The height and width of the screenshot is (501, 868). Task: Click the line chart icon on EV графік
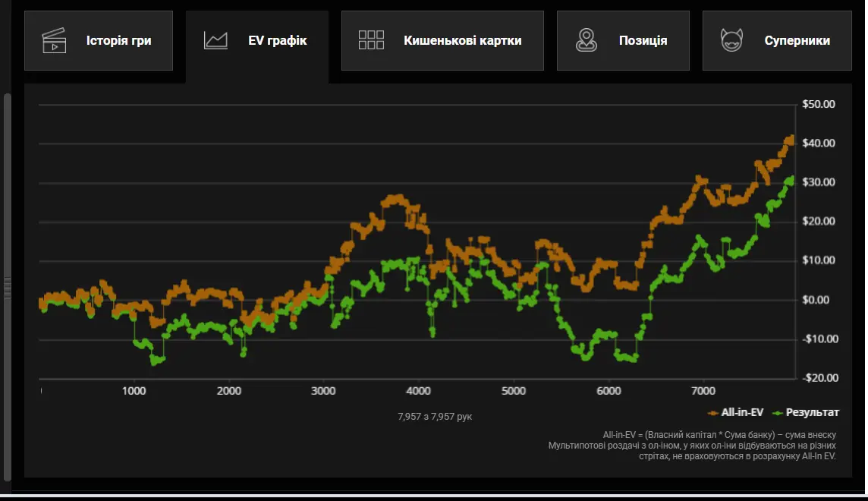coord(215,40)
